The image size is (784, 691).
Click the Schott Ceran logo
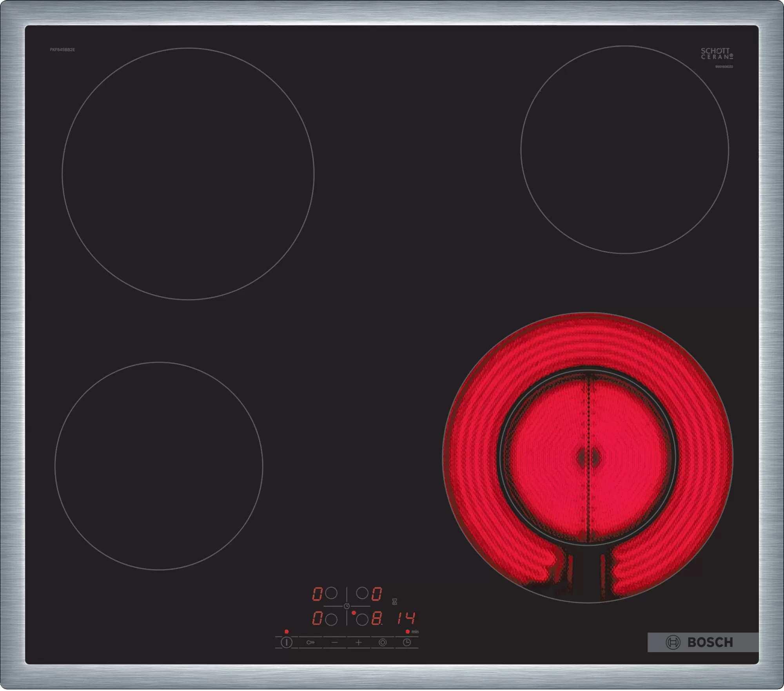click(717, 53)
